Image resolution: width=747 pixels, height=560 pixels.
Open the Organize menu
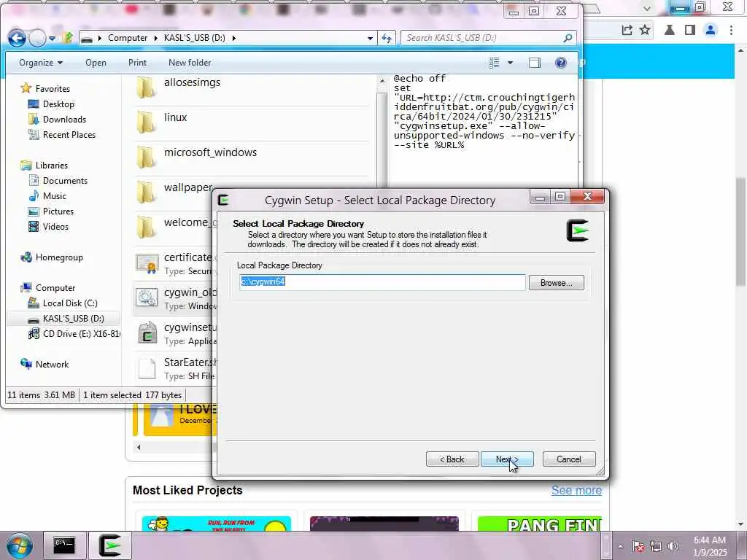pyautogui.click(x=41, y=63)
